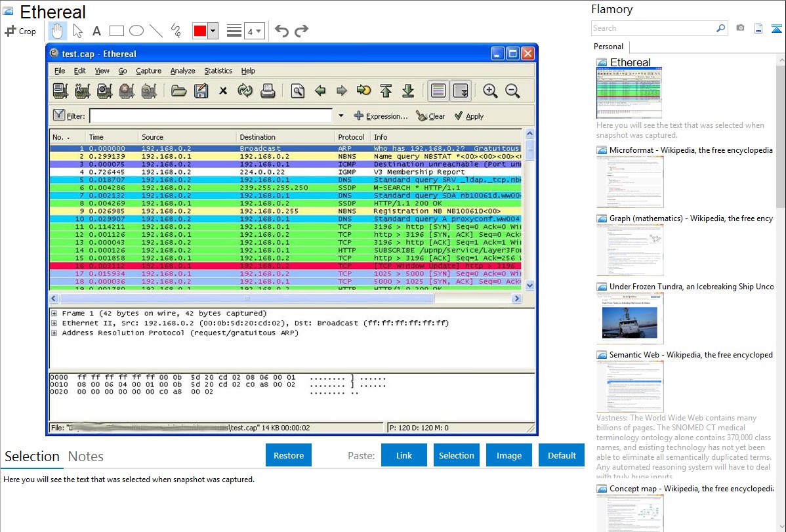Click the Paste Image button
The height and width of the screenshot is (532, 786).
coord(508,455)
